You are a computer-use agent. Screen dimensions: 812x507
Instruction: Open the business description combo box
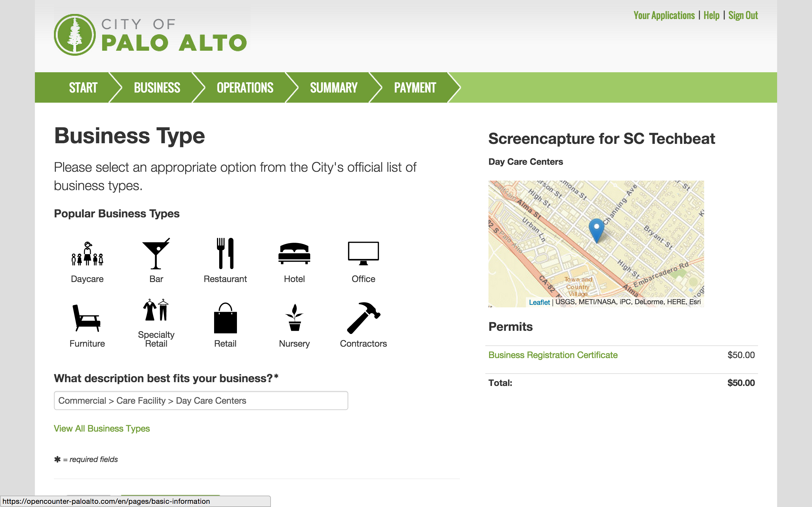[201, 400]
